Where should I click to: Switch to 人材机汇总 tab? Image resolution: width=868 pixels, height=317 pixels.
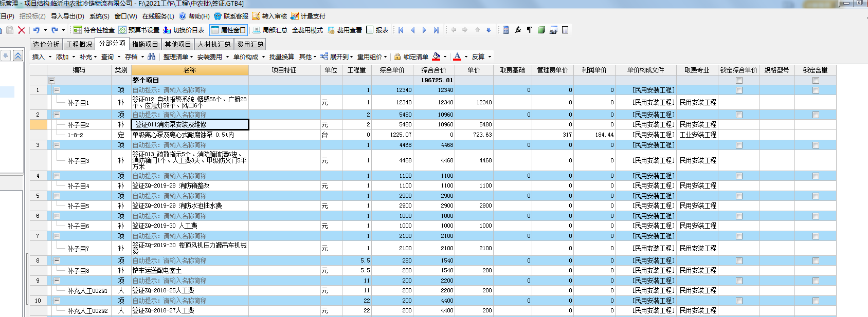[214, 44]
